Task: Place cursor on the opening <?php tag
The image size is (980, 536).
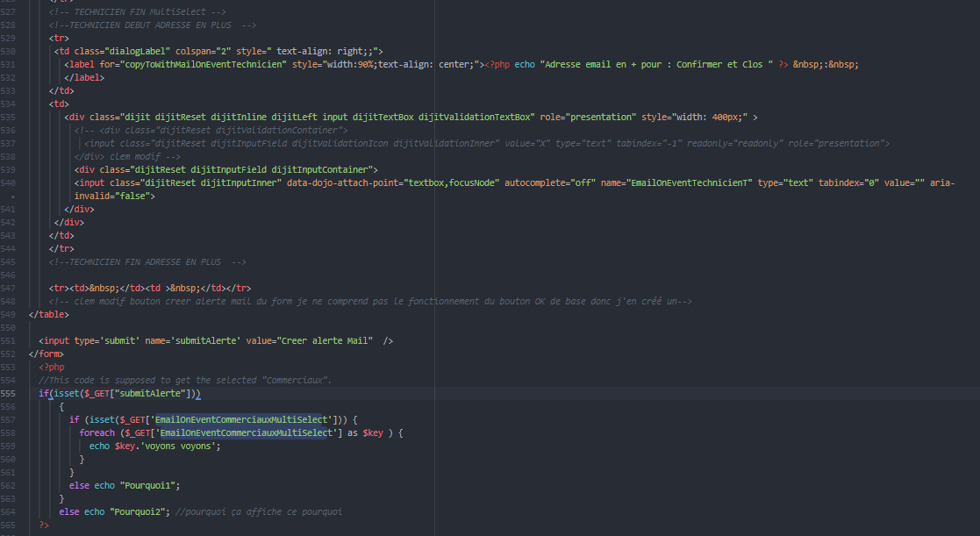Action: [x=52, y=367]
